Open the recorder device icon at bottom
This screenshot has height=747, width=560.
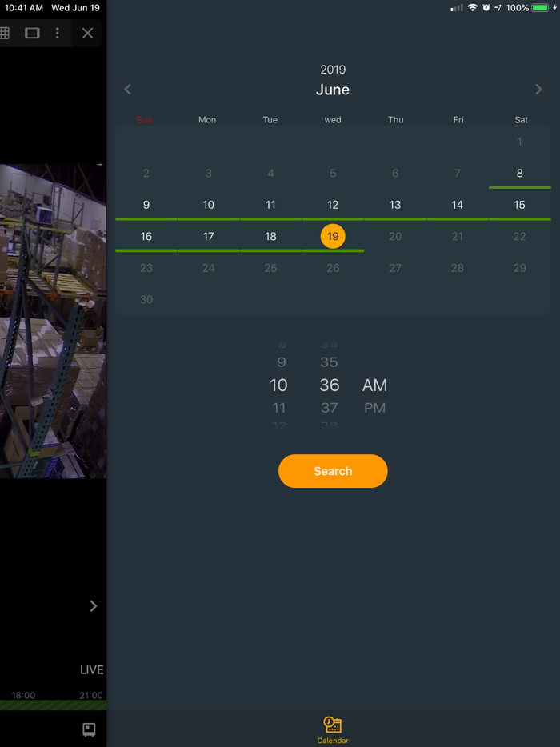89,729
